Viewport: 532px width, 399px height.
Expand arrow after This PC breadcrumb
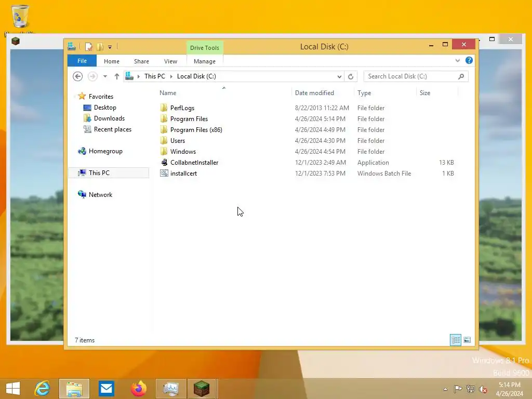pos(171,76)
